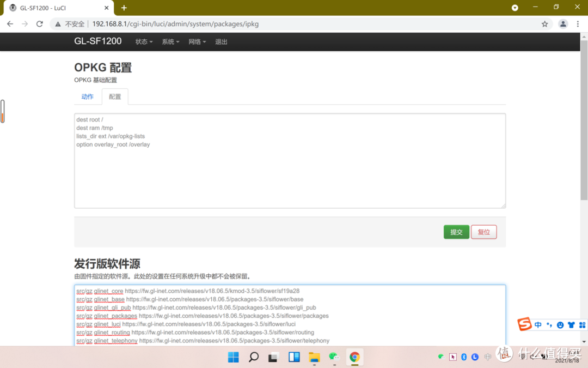Click the glinet_luci source line
Image resolution: width=588 pixels, height=368 pixels.
[186, 324]
